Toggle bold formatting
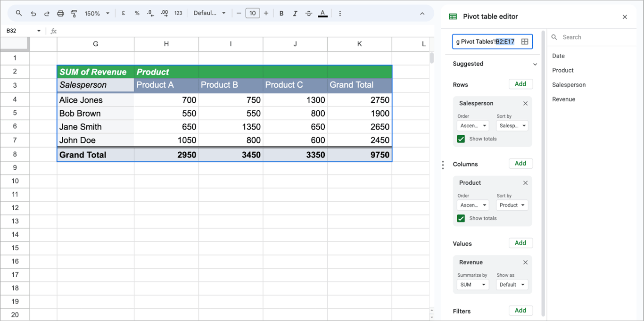The image size is (644, 321). (x=281, y=13)
